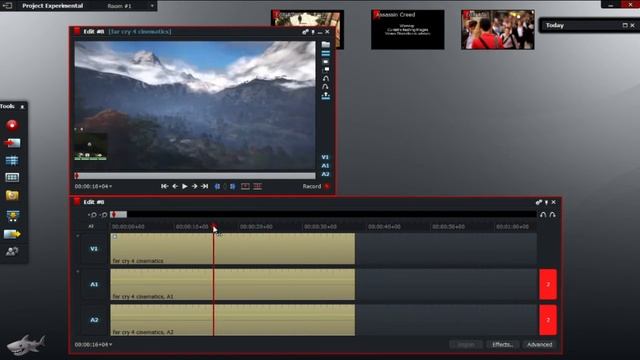Toggle V1 track in viewer panel
Viewport: 640px width, 360px height.
point(325,157)
